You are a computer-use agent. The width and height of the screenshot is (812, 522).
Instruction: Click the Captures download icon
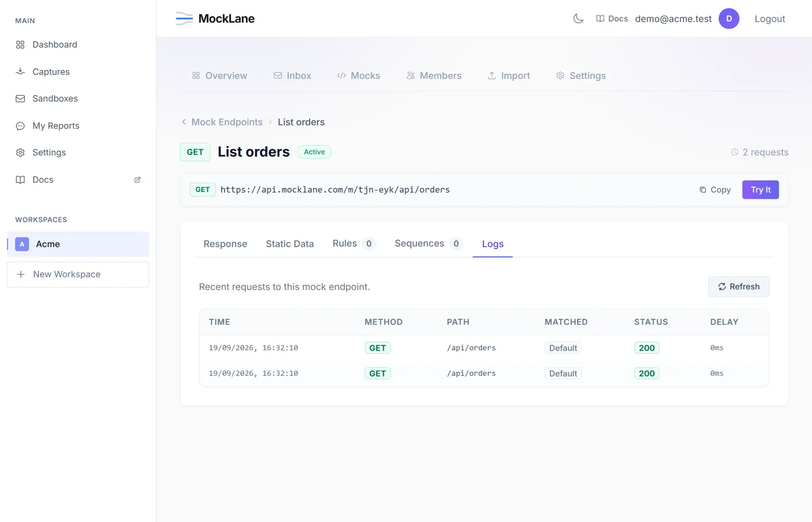pyautogui.click(x=20, y=72)
